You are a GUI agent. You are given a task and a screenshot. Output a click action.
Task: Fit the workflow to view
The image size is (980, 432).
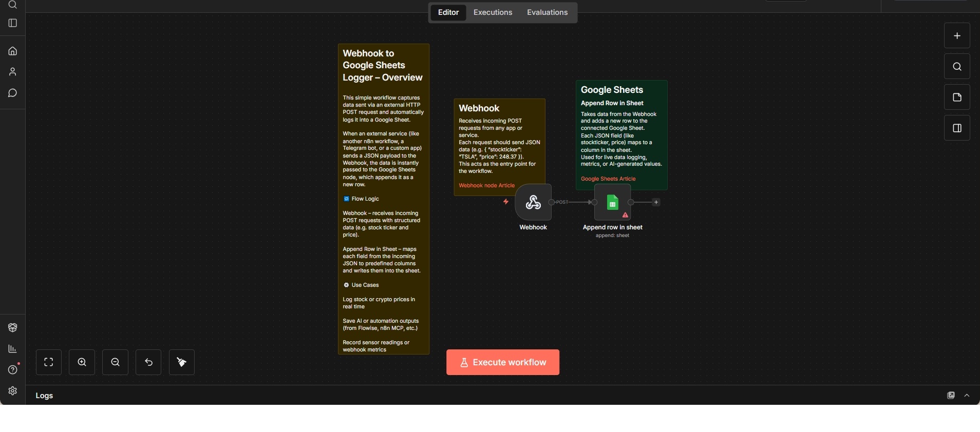(49, 362)
